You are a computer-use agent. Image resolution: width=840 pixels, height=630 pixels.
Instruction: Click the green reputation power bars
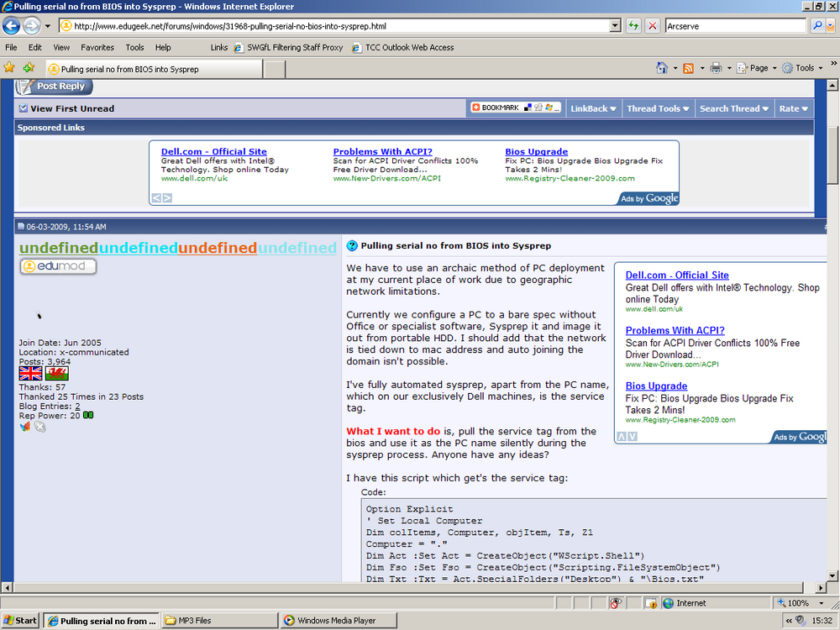88,415
